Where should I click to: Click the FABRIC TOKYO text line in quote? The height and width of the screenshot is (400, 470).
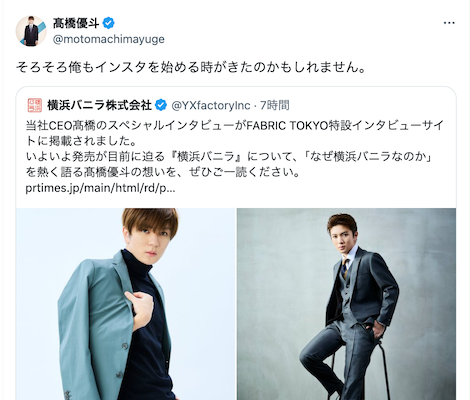click(234, 126)
